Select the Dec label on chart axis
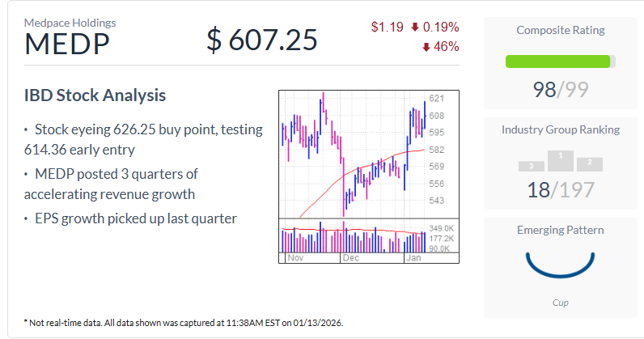644x339 pixels. click(x=351, y=257)
